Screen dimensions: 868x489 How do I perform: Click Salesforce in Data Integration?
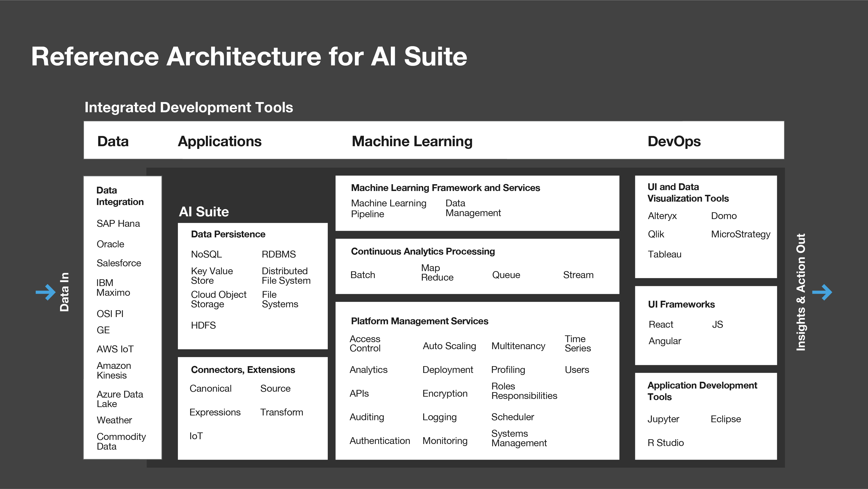click(x=119, y=263)
